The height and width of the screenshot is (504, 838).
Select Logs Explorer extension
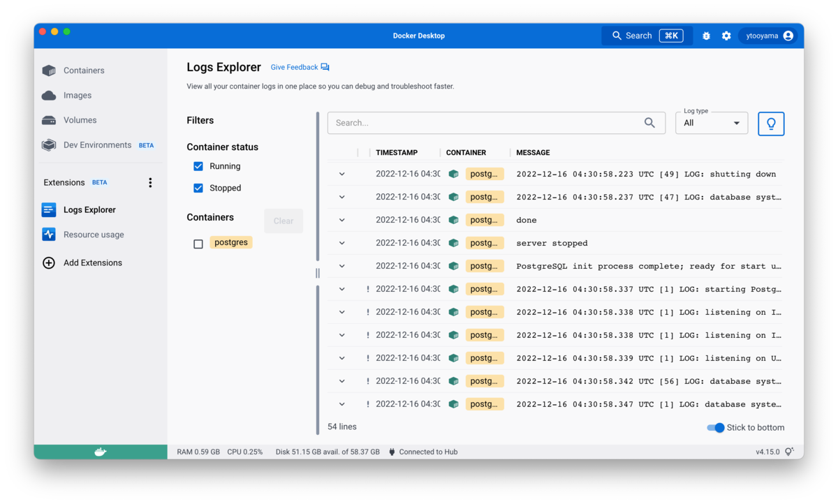89,209
